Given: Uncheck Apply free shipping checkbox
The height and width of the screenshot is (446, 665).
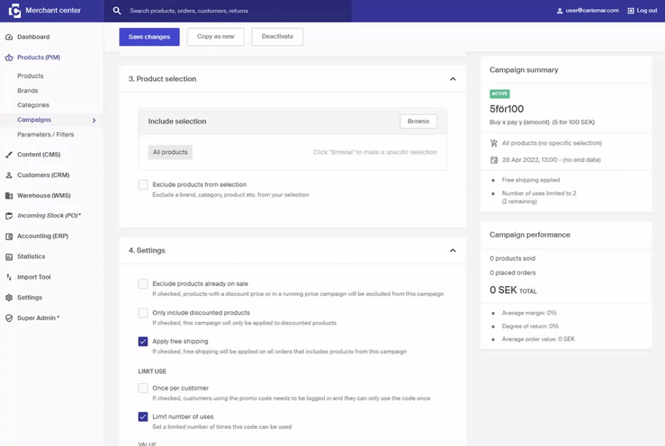Looking at the screenshot, I should pyautogui.click(x=143, y=342).
